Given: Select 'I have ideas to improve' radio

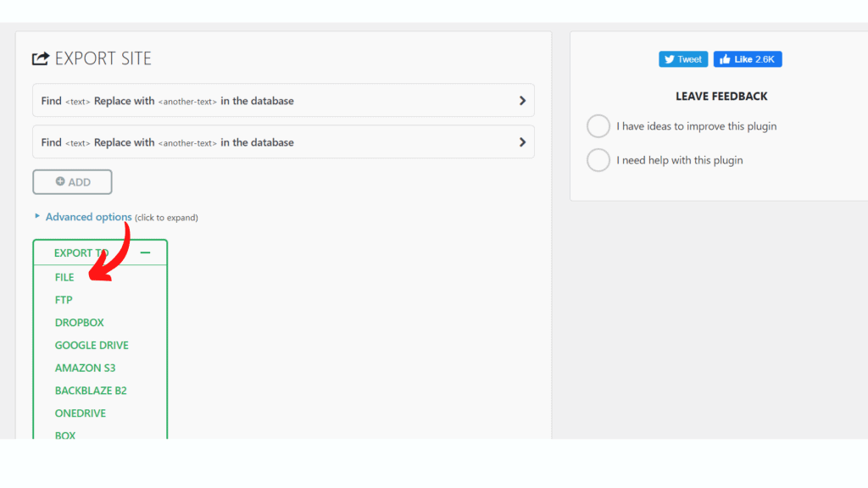Looking at the screenshot, I should [598, 126].
